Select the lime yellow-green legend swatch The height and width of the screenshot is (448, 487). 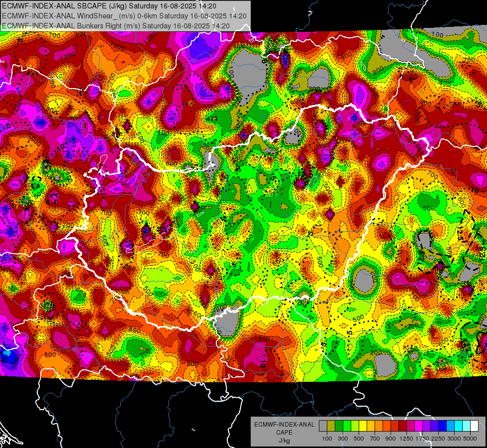pos(355,426)
